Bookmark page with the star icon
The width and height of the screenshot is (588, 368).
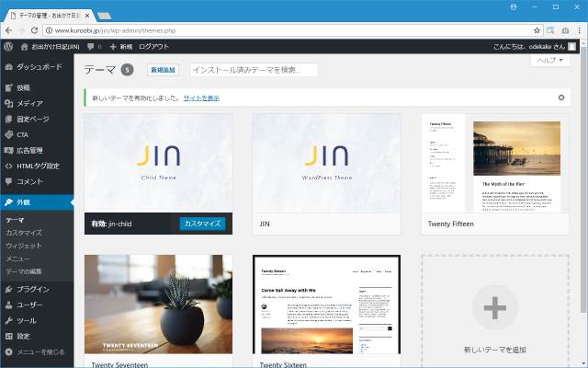pos(537,30)
